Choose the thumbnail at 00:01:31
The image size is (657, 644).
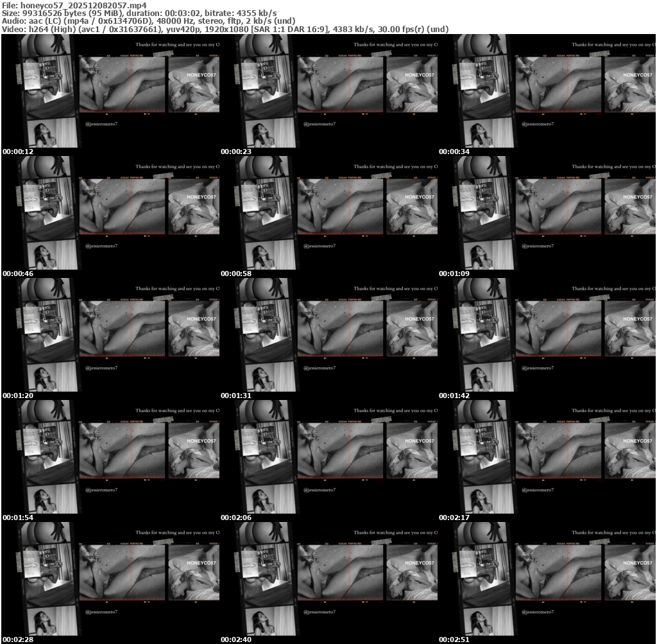pyautogui.click(x=328, y=338)
